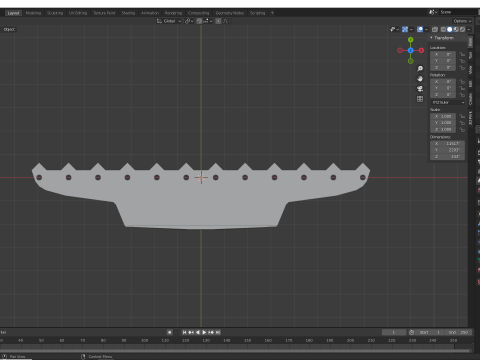
Task: Open the Scene selector icon
Action: tap(433, 12)
